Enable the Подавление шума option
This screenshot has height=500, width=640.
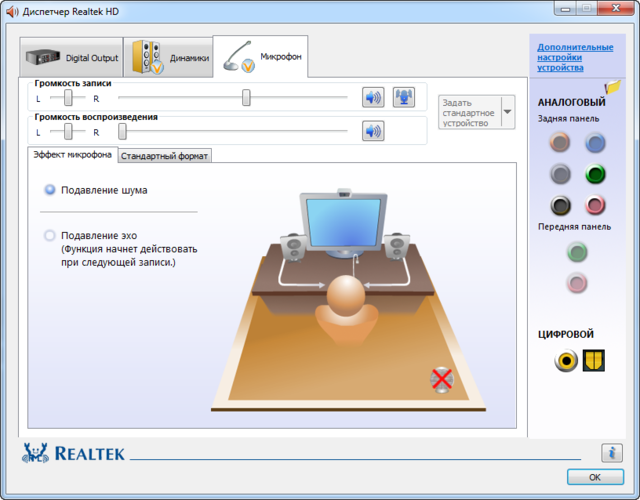click(x=50, y=190)
